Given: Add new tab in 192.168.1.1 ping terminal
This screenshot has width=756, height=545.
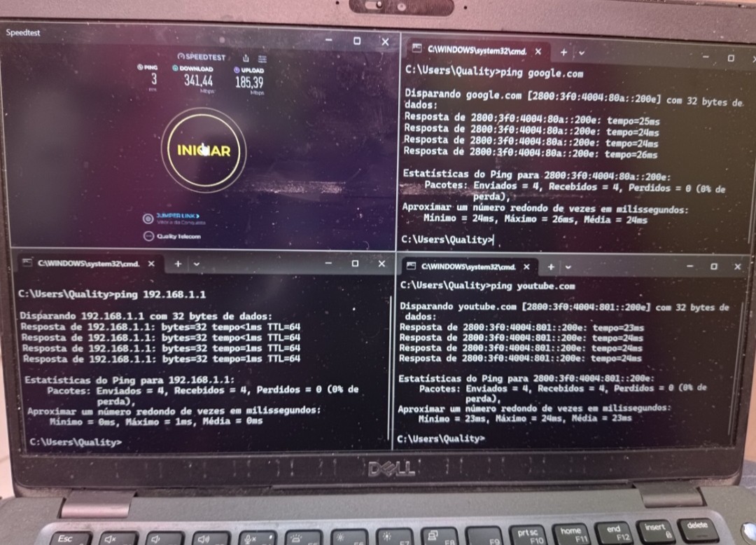Looking at the screenshot, I should pos(178,263).
